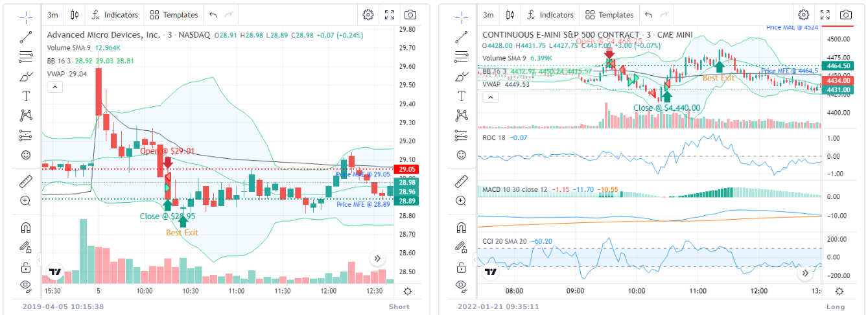Open TradingView logo link in S&P chart
This screenshot has height=315, width=868.
491,272
